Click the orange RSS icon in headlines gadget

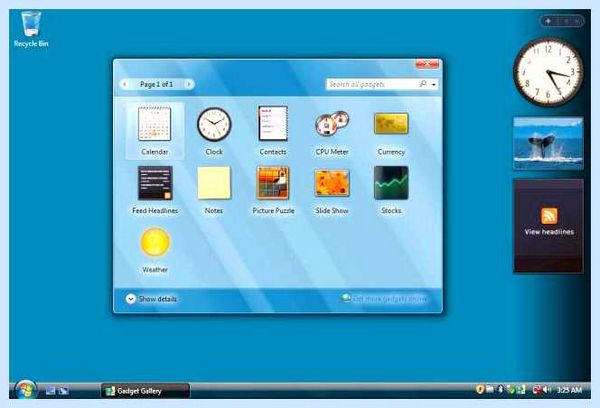(x=549, y=215)
